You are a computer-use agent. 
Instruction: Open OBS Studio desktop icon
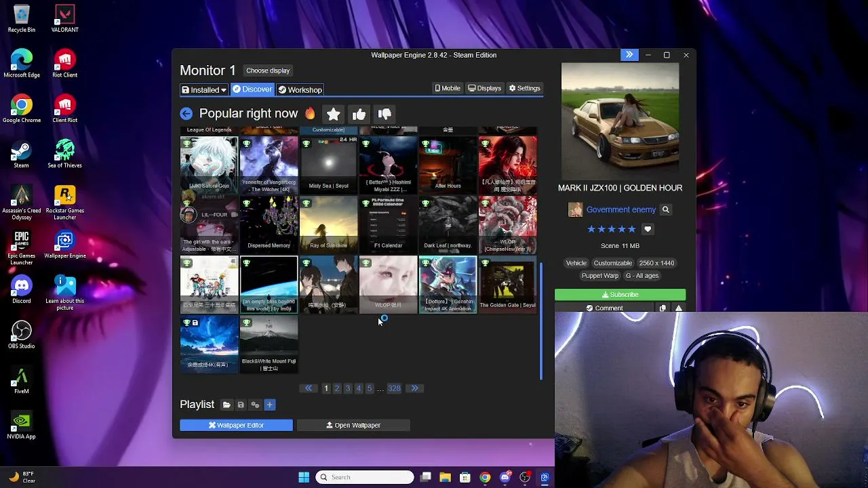click(x=21, y=335)
